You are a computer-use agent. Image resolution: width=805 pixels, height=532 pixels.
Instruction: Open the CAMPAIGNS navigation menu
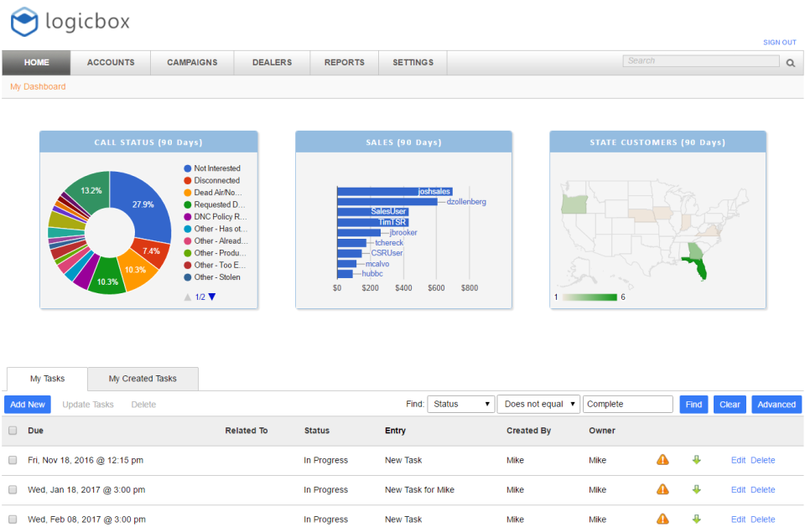(x=191, y=62)
